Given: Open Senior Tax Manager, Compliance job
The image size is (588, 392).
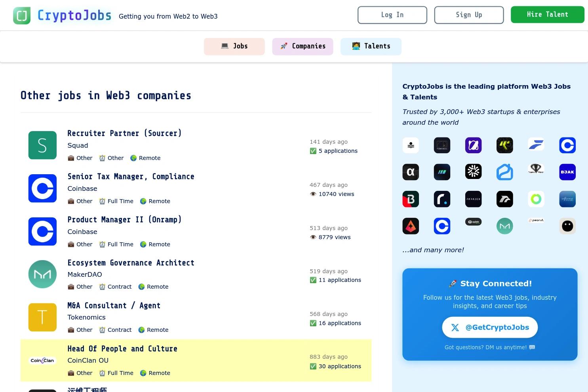Looking at the screenshot, I should click(131, 177).
